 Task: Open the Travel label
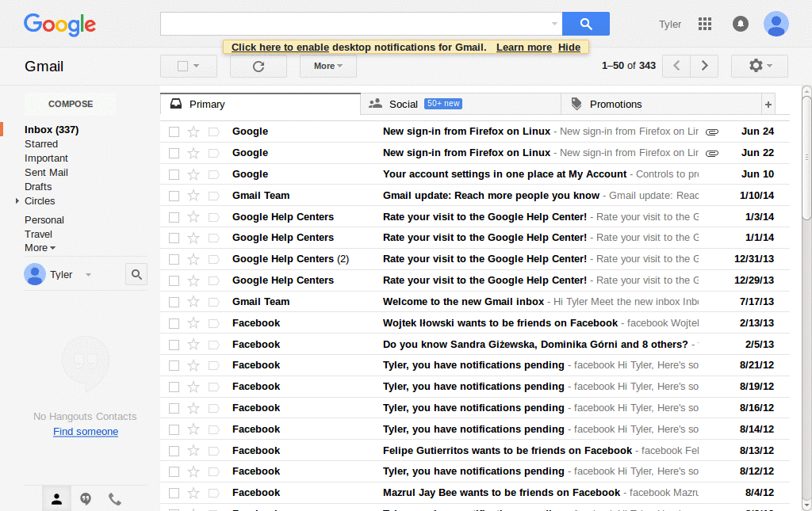point(38,235)
